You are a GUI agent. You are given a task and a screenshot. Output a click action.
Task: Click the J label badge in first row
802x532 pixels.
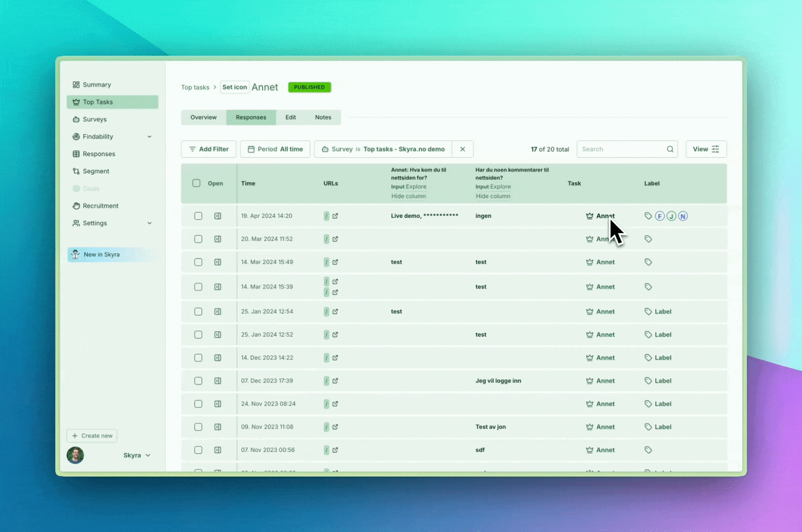click(671, 216)
